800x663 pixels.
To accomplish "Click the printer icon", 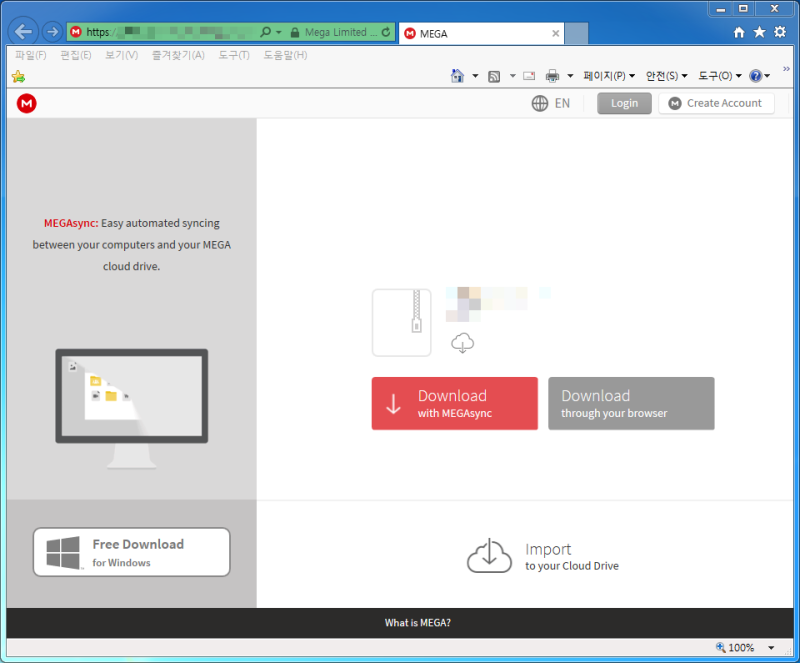I will point(552,76).
